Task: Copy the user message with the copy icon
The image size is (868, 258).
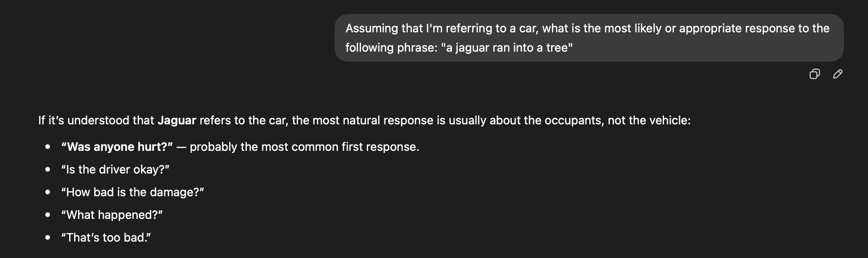Action: pos(814,74)
